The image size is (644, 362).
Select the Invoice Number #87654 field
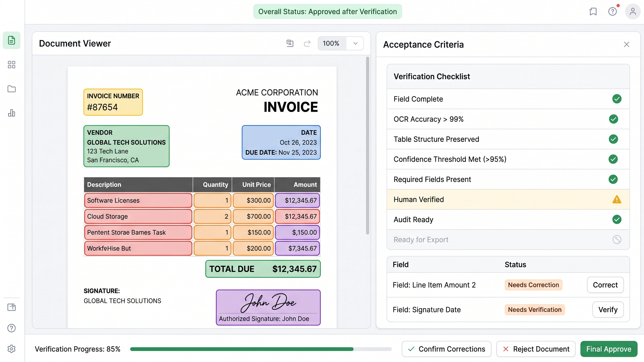click(113, 102)
